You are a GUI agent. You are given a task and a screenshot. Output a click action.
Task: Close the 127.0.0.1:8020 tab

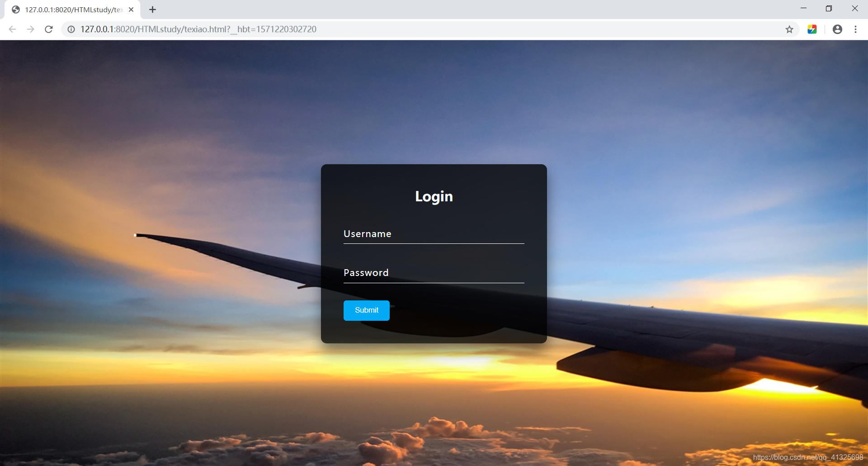(x=131, y=10)
